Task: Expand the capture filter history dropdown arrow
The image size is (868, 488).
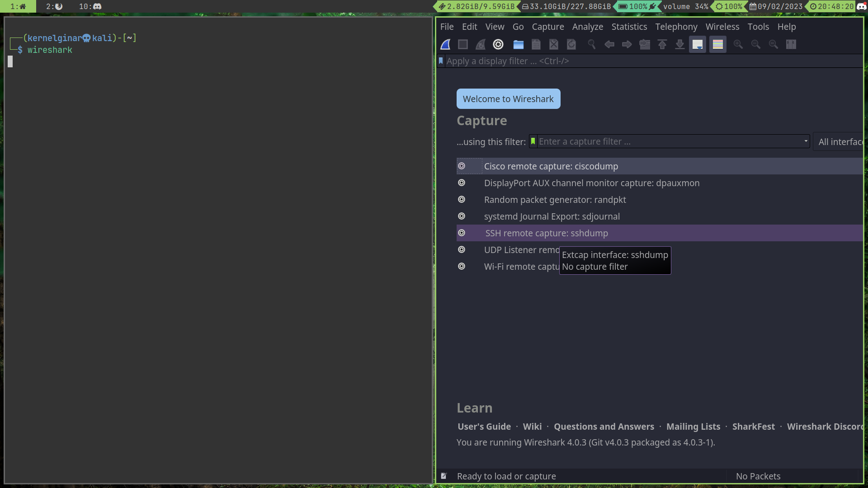Action: pyautogui.click(x=806, y=141)
